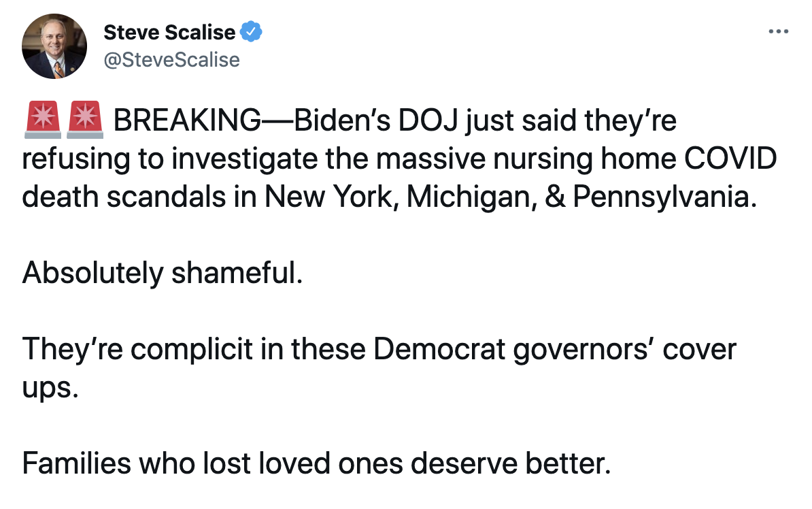Click Steve Scalise's profile picture
This screenshot has width=812, height=509.
54,46
